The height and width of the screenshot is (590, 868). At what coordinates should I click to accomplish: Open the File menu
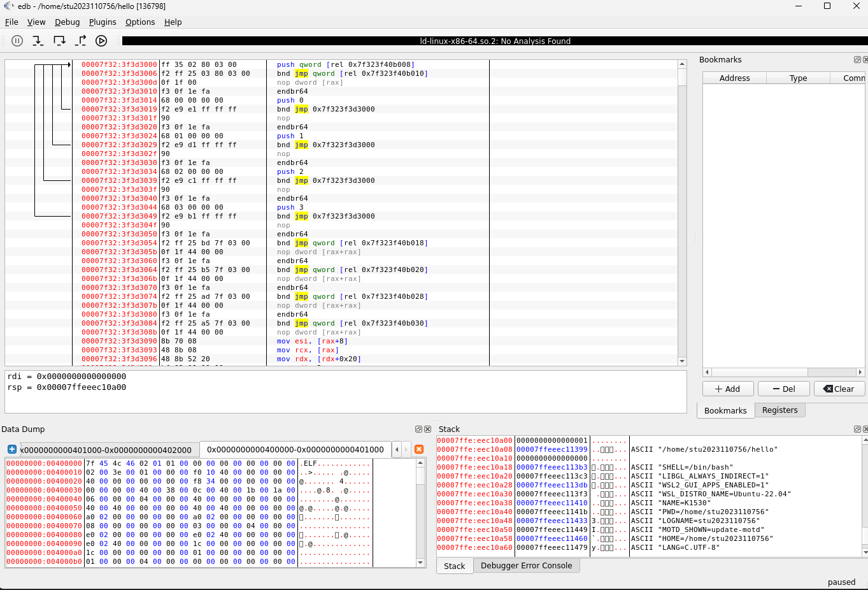tap(11, 22)
